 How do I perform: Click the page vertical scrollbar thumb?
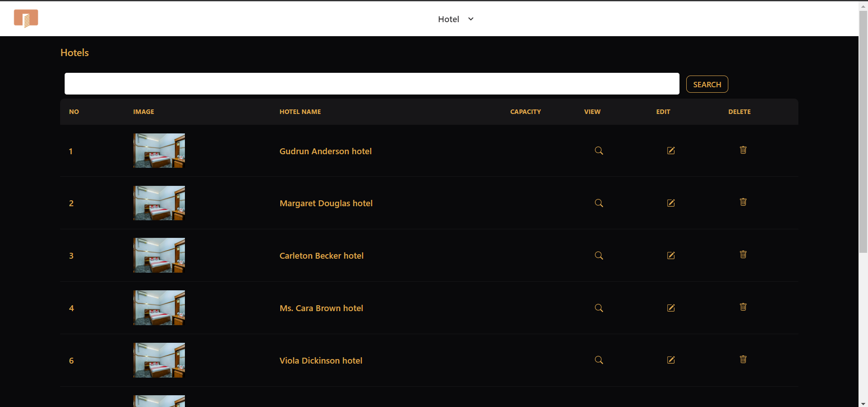pos(863,131)
